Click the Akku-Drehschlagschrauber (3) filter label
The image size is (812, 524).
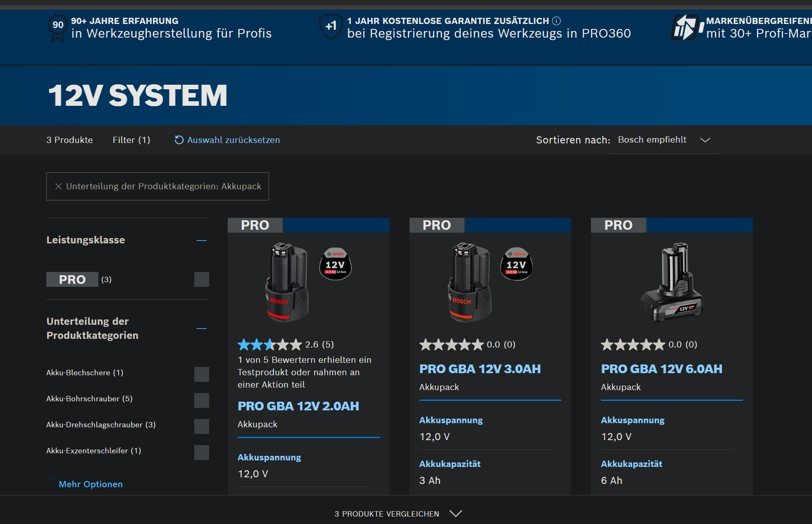[x=101, y=425]
